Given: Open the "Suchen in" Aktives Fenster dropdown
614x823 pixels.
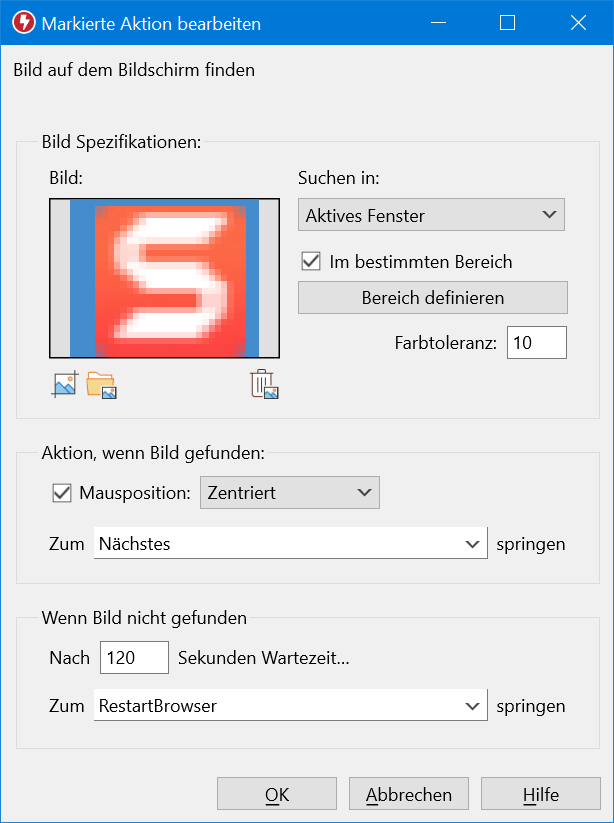Looking at the screenshot, I should (x=431, y=215).
